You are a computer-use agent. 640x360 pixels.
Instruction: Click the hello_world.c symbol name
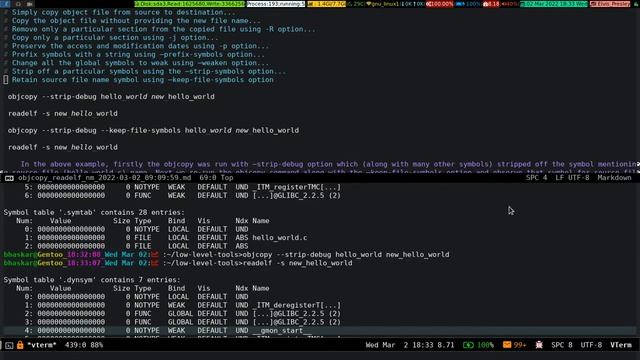click(x=280, y=238)
